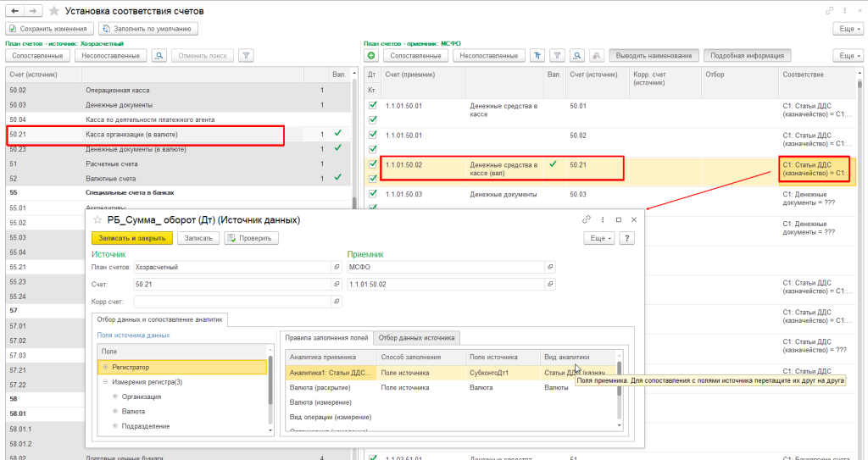This screenshot has width=868, height=460.
Task: Click the copy link icon in dialog header
Action: [586, 219]
